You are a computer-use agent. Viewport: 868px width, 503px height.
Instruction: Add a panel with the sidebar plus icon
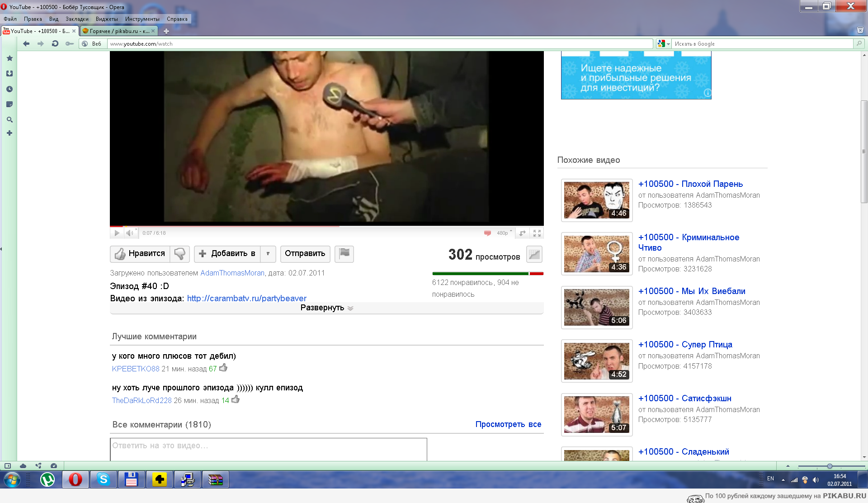(9, 133)
